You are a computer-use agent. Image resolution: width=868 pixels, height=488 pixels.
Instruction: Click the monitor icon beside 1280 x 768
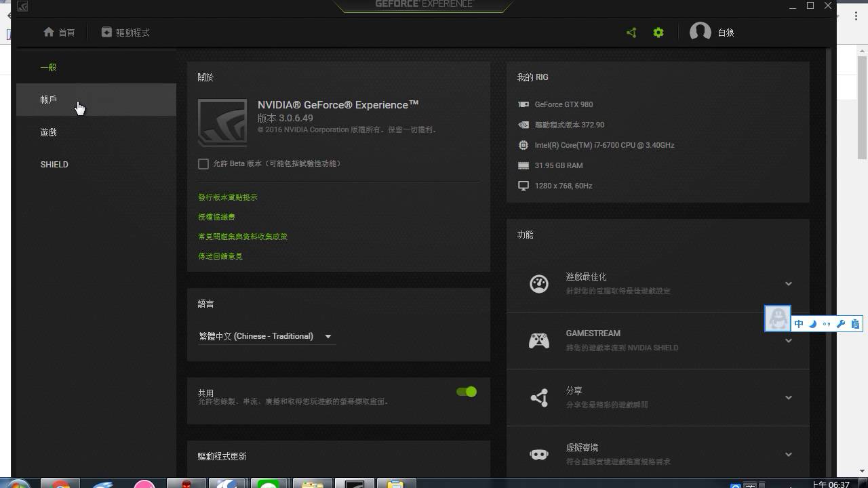[x=524, y=186]
